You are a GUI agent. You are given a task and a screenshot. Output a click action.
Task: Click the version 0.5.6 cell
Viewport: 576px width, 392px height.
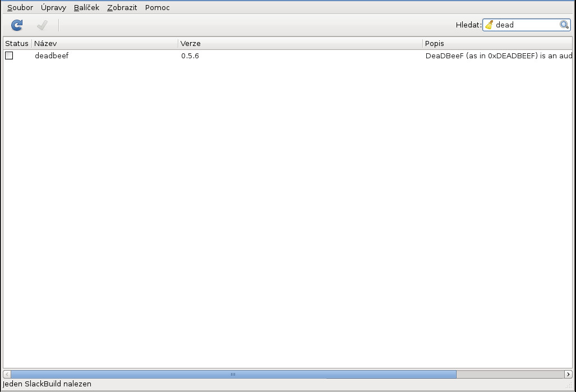coord(190,56)
